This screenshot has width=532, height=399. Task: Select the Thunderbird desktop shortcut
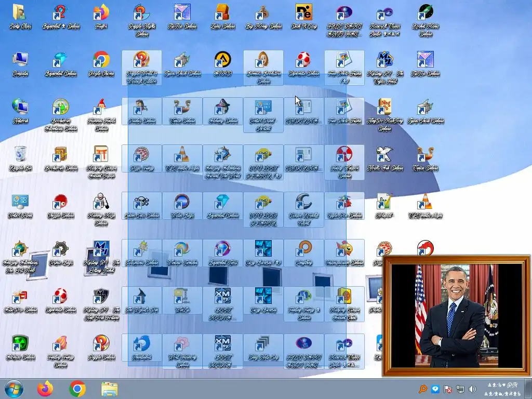pos(142,348)
